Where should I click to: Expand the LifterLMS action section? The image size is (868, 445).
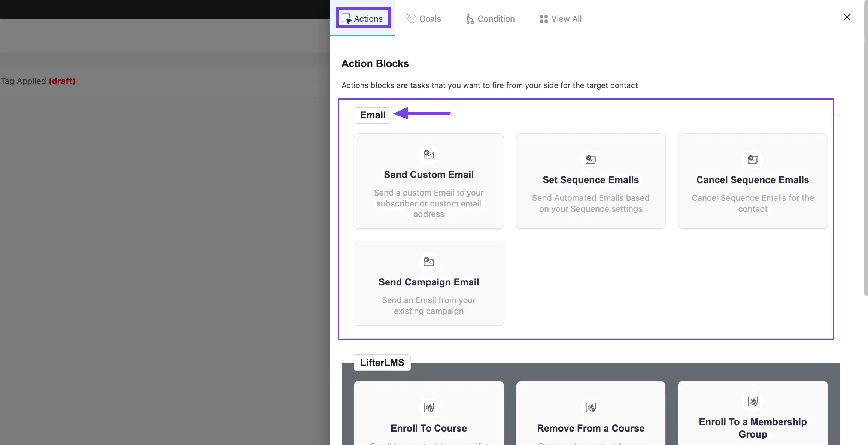pos(381,362)
